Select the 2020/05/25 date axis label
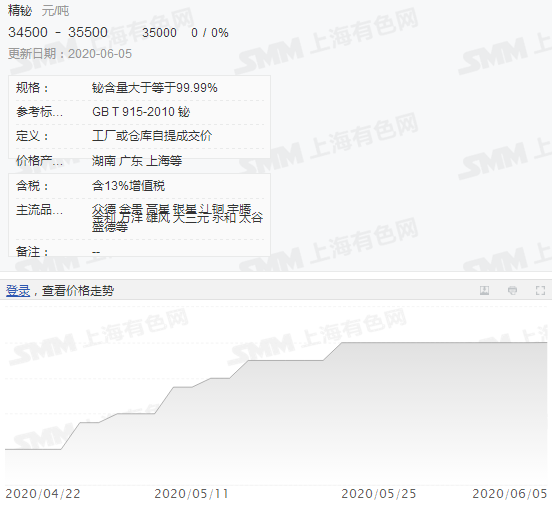 coord(379,494)
